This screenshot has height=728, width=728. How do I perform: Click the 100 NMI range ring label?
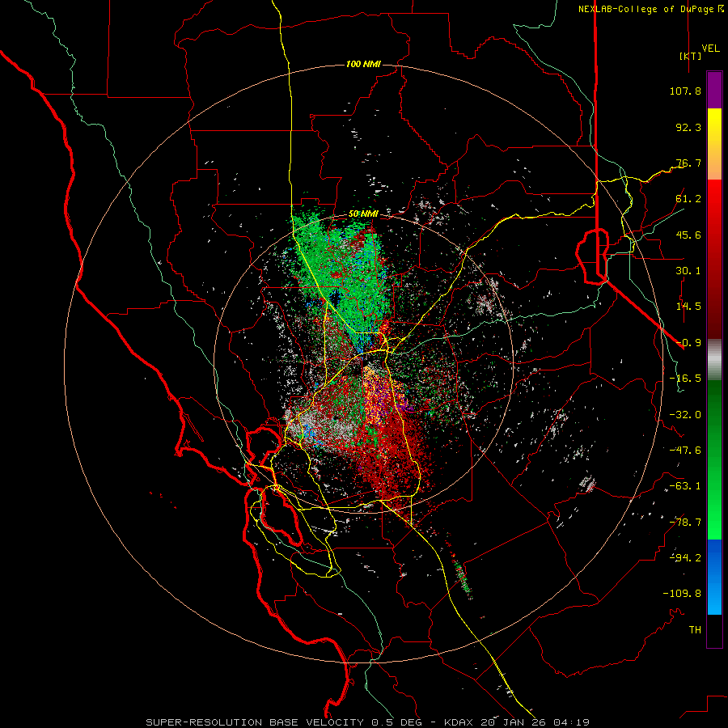coord(363,64)
